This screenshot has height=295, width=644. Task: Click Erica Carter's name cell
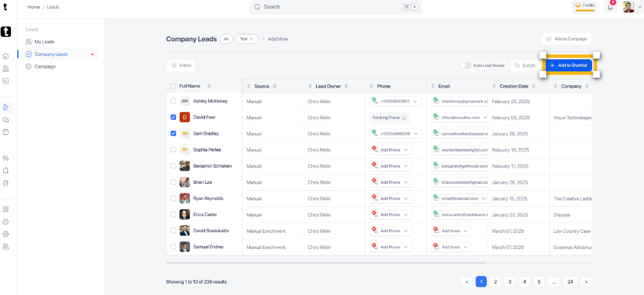(x=204, y=214)
